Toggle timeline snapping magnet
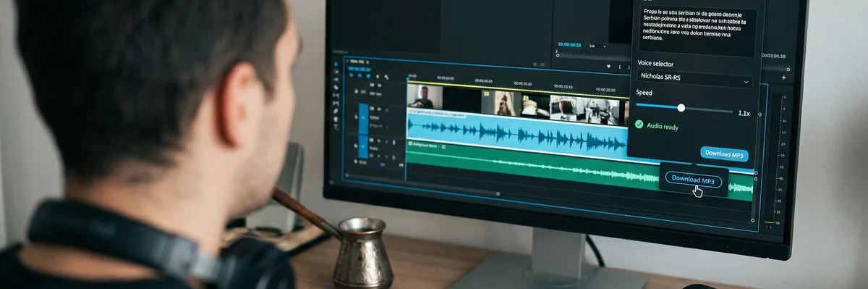The height and width of the screenshot is (289, 868). pos(359,75)
